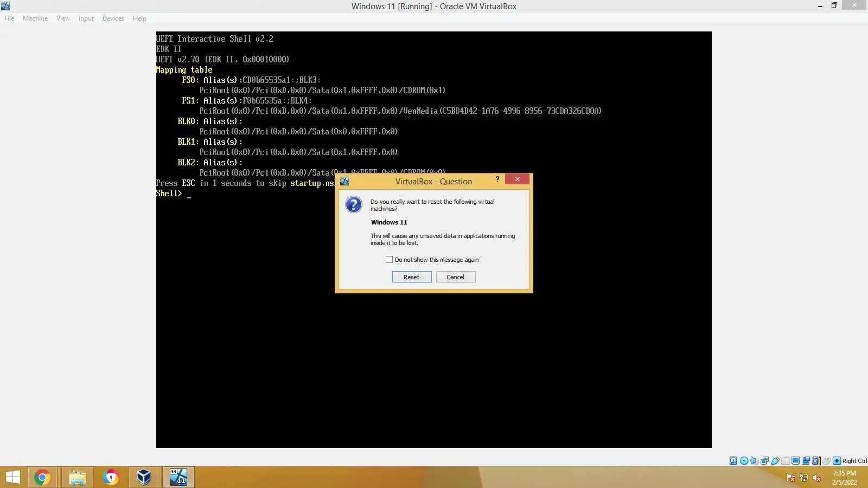Click the blue question mark dialog icon
The width and height of the screenshot is (868, 488).
pos(354,204)
